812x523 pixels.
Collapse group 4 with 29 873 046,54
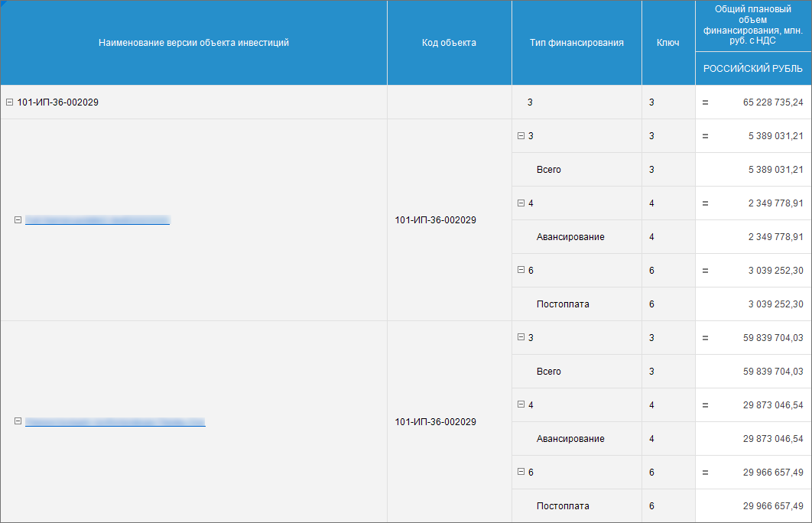(x=521, y=404)
